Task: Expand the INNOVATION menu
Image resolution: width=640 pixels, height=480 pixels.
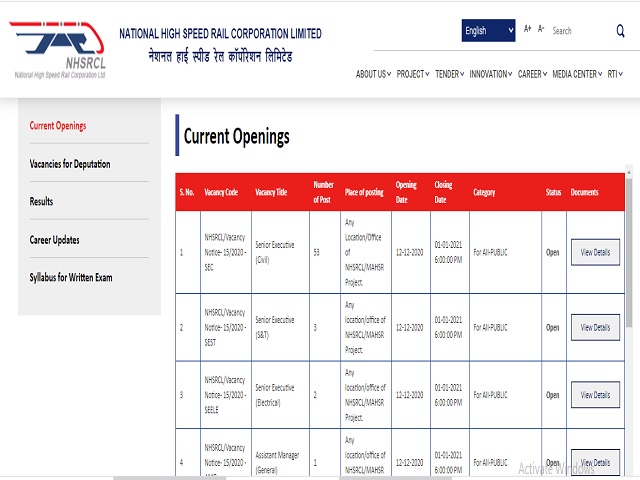Action: coord(491,74)
